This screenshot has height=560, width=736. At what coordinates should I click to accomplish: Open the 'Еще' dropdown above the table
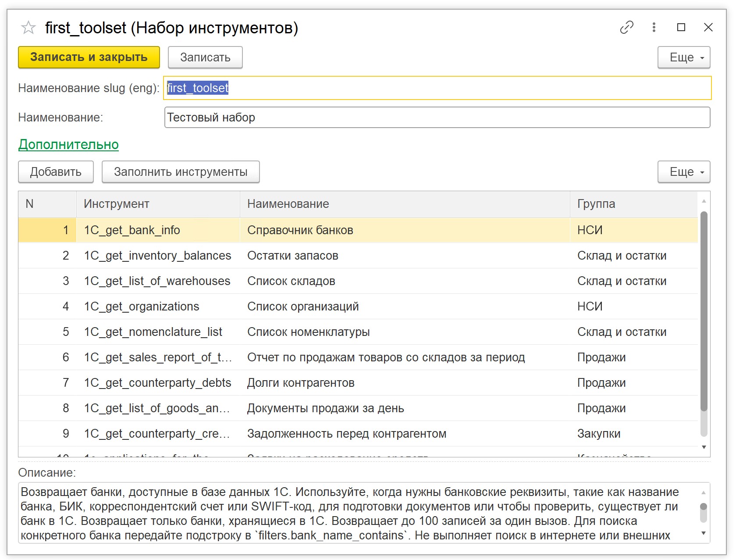(684, 172)
